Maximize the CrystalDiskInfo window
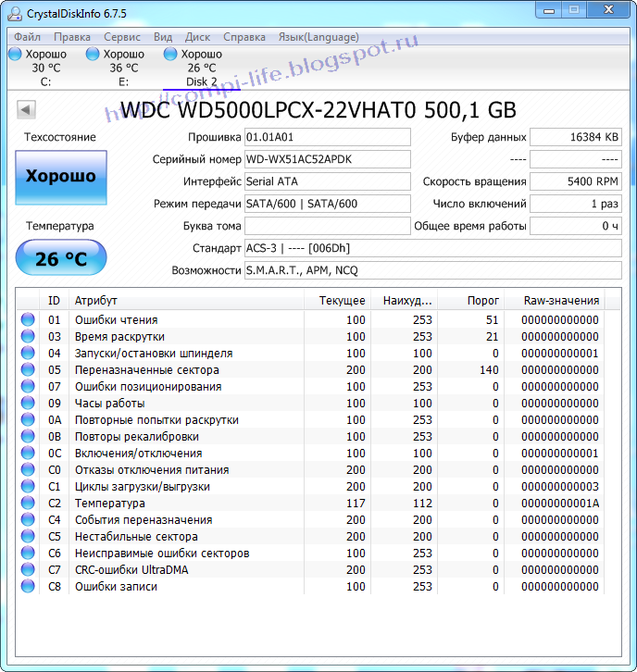Screen dimensions: 637x672 coord(573,10)
